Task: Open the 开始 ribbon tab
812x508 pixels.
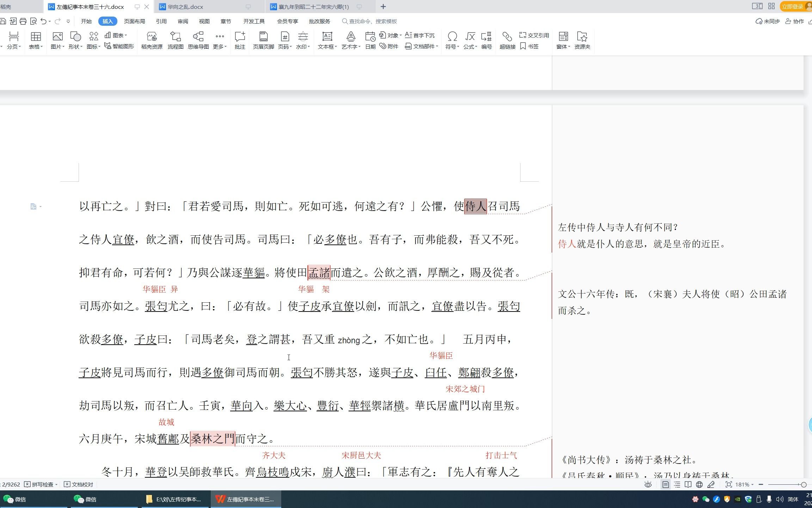Action: (86, 21)
